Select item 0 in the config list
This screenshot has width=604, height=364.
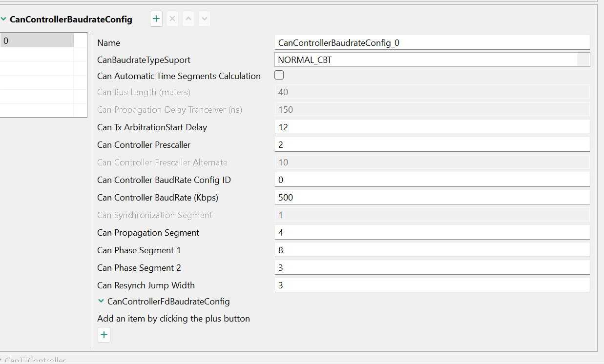click(37, 41)
